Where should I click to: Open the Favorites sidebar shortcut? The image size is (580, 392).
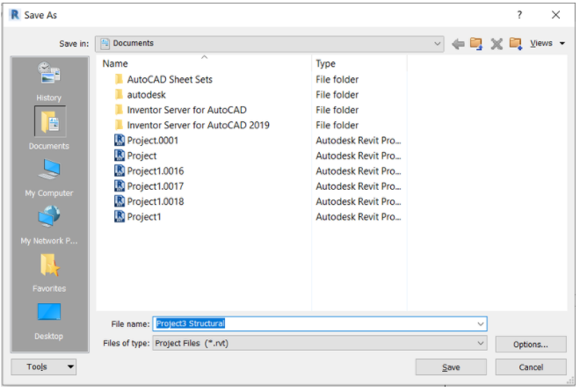tap(49, 272)
